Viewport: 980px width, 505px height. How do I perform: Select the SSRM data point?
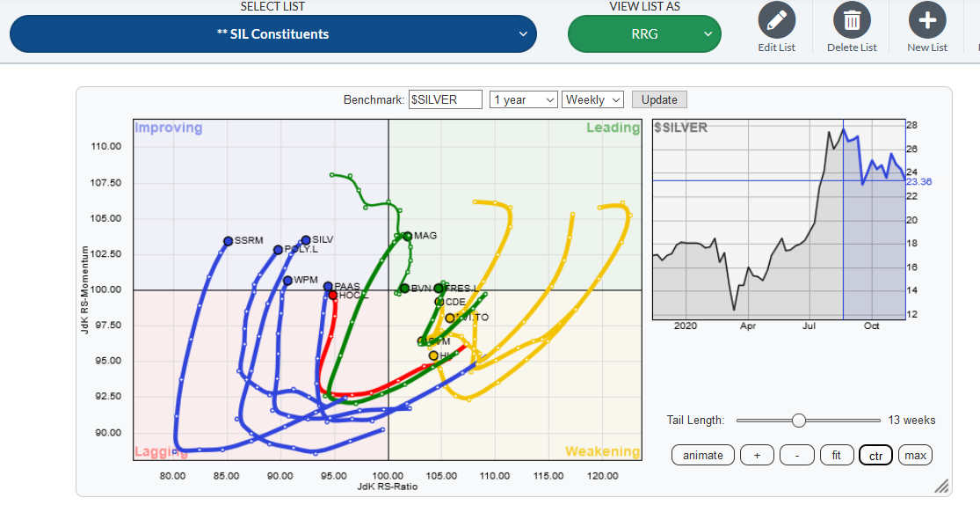[x=229, y=241]
